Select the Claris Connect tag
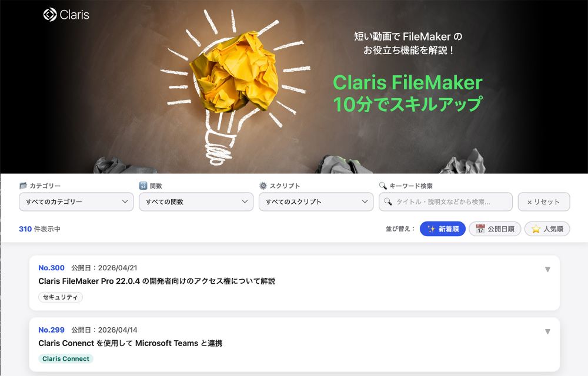This screenshot has width=588, height=376. tap(66, 358)
